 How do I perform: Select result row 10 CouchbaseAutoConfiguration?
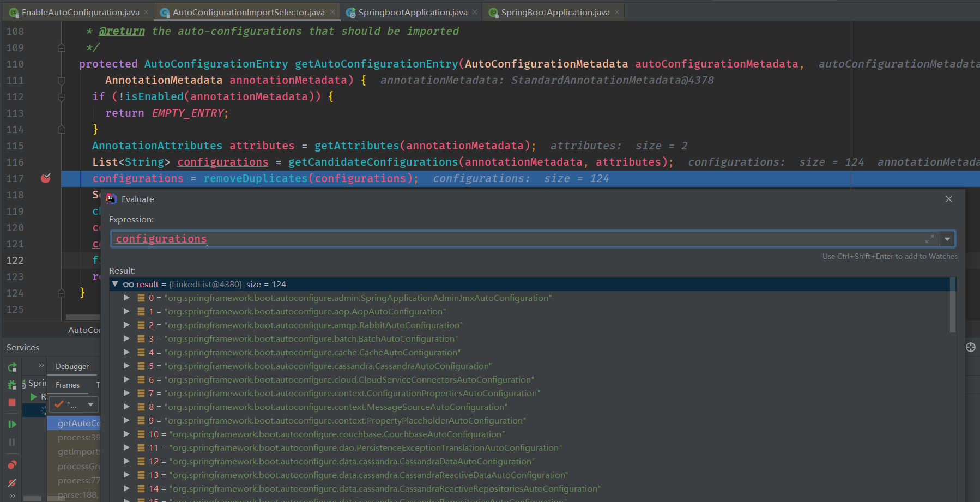coord(529,434)
